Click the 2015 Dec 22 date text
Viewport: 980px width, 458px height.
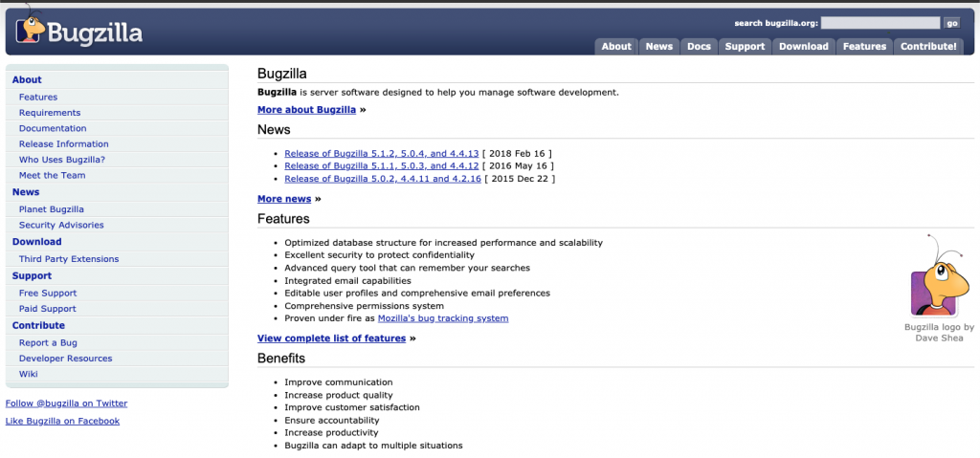tap(520, 179)
